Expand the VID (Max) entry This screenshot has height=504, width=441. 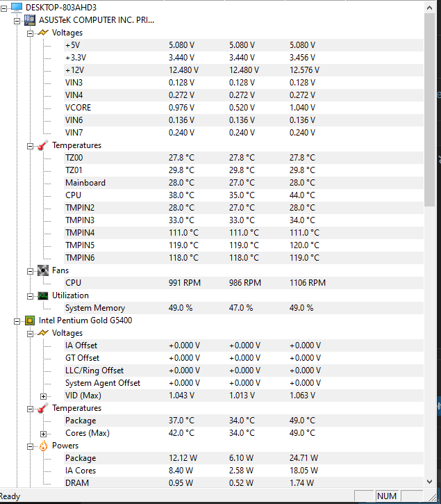pyautogui.click(x=43, y=396)
